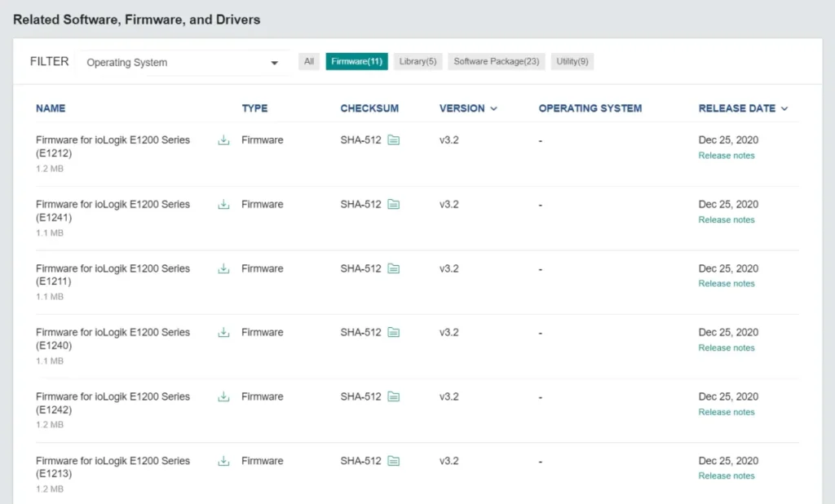Click the OPERATING SYSTEM column header
This screenshot has width=835, height=504.
pos(590,108)
